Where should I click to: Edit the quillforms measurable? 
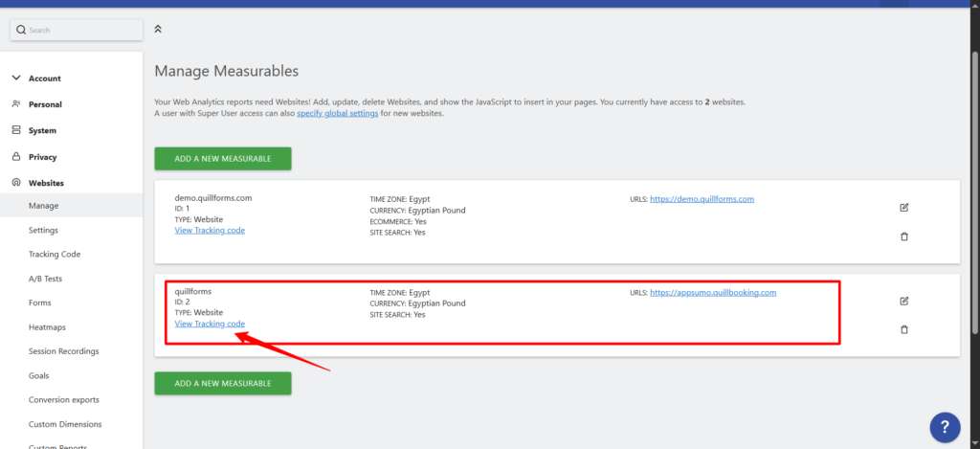click(x=903, y=301)
